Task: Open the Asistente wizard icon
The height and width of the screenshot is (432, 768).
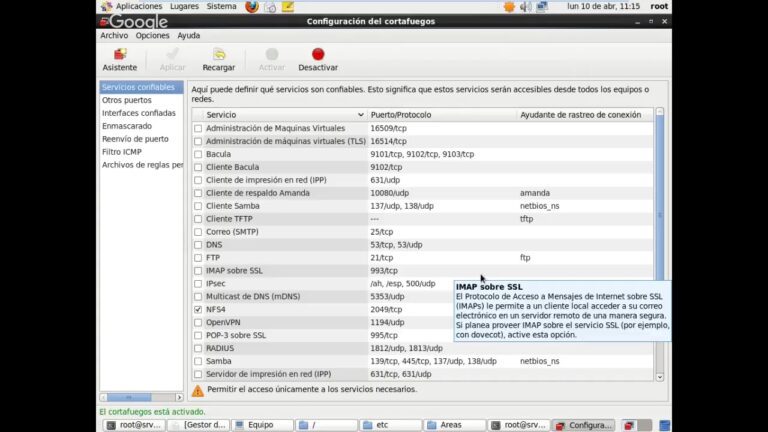Action: (120, 54)
